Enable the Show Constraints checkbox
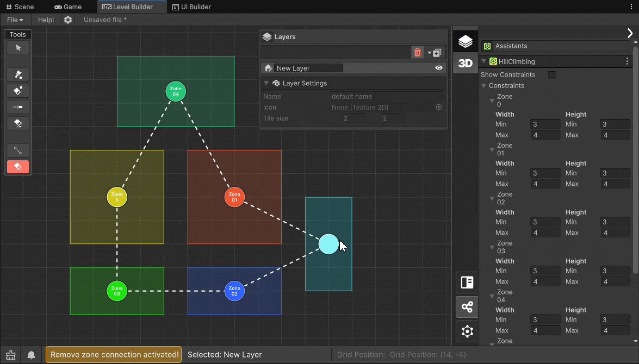 pos(552,75)
